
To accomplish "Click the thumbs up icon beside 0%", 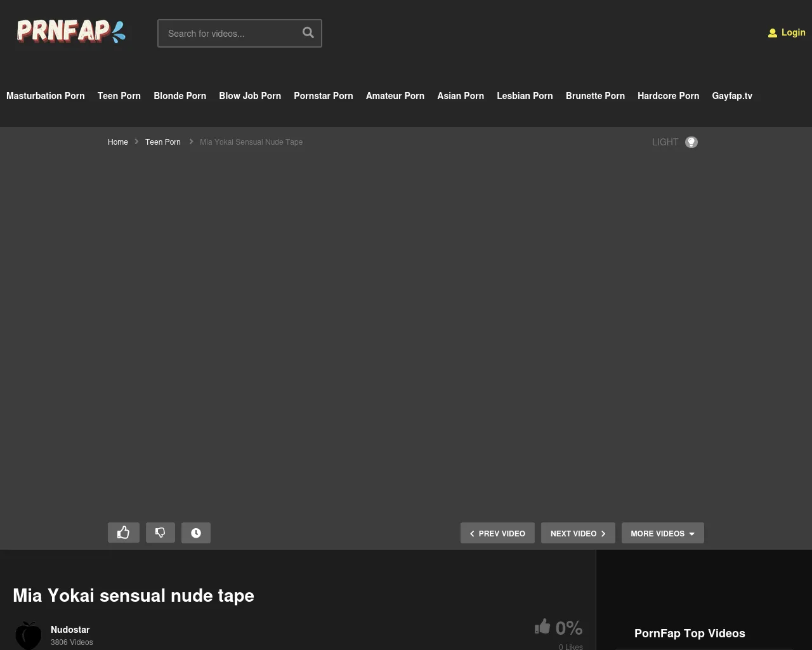I will click(x=542, y=627).
